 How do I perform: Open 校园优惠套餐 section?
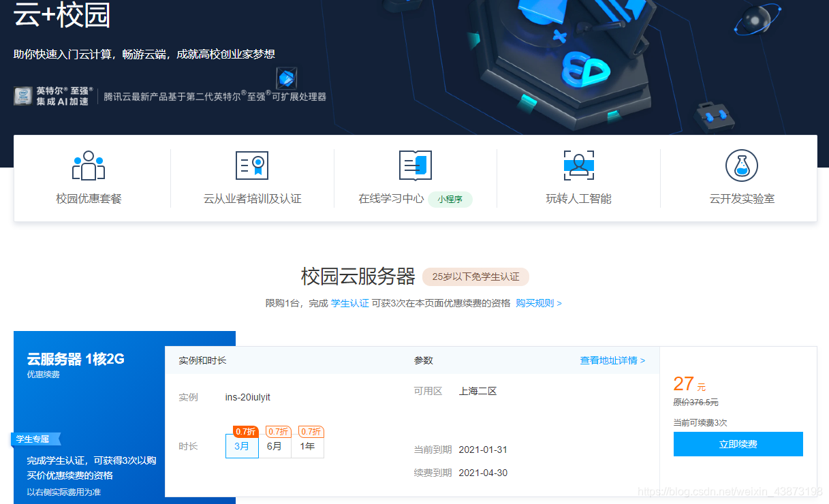[x=89, y=199]
